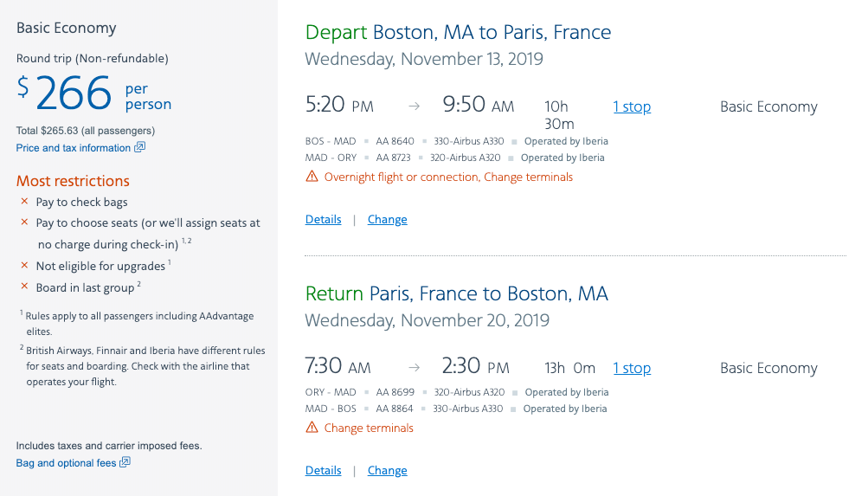
Task: Open the Bag and optional fees link
Action: [66, 463]
